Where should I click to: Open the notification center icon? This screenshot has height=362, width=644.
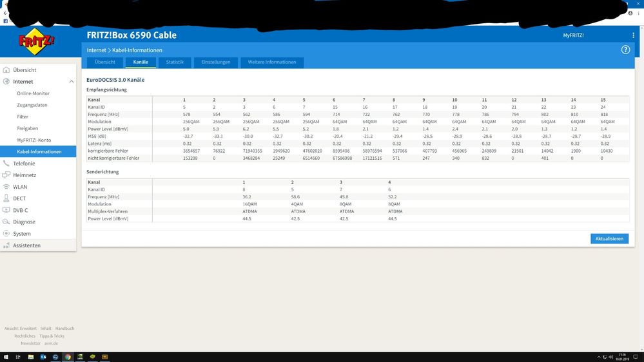point(636,357)
